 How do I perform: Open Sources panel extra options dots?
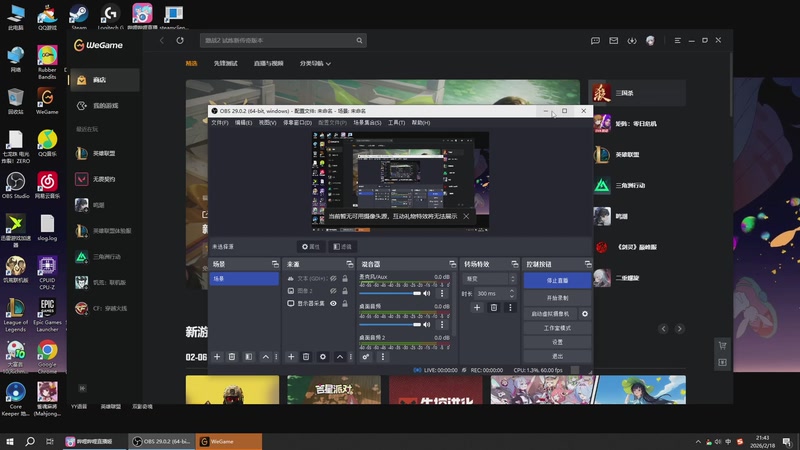click(x=351, y=357)
